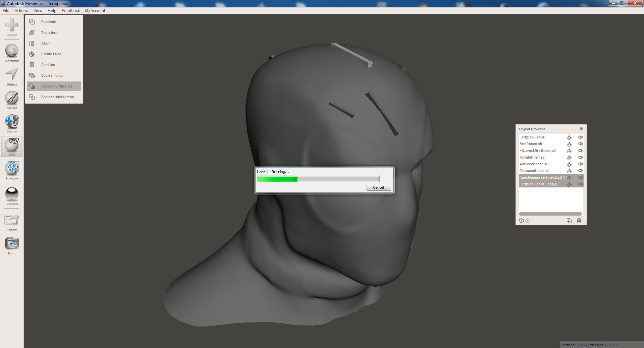Viewport: 644px width, 348px height.
Task: Click the wrench icon for TomateInnen.stl
Action: [569, 158]
